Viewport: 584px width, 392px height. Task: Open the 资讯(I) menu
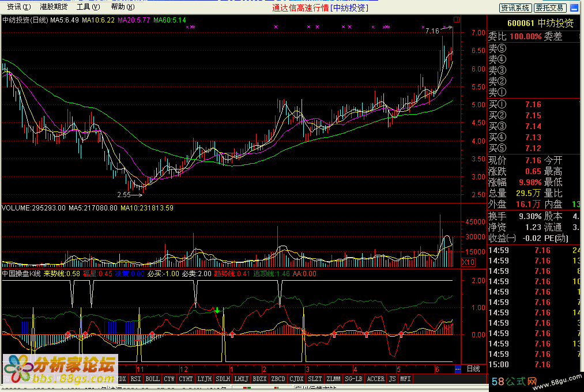[18, 7]
